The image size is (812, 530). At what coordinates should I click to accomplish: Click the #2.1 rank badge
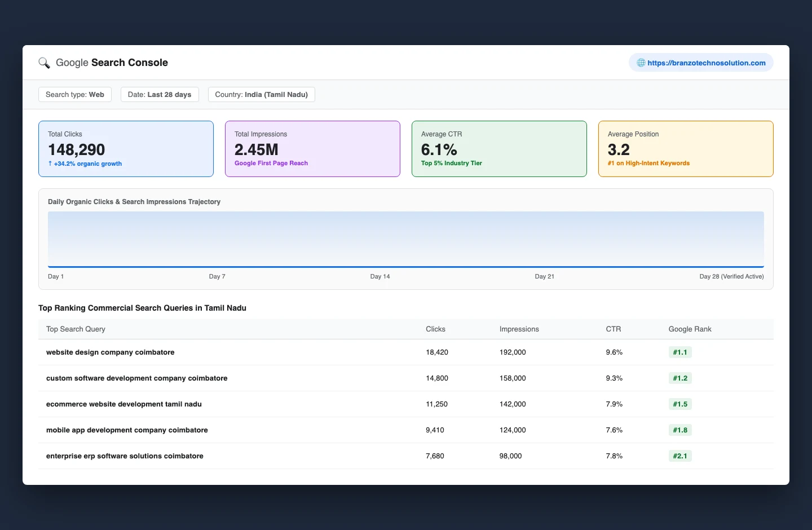point(680,456)
